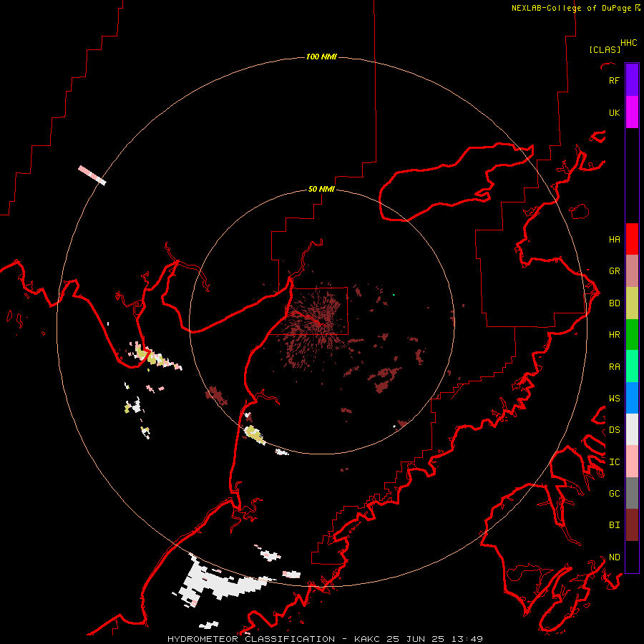Click the HA legend label

tap(614, 239)
